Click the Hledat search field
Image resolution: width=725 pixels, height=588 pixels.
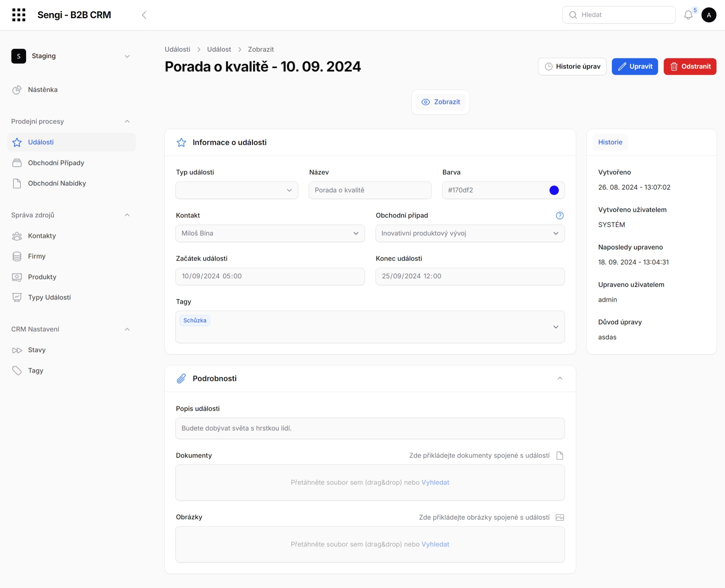coord(619,15)
